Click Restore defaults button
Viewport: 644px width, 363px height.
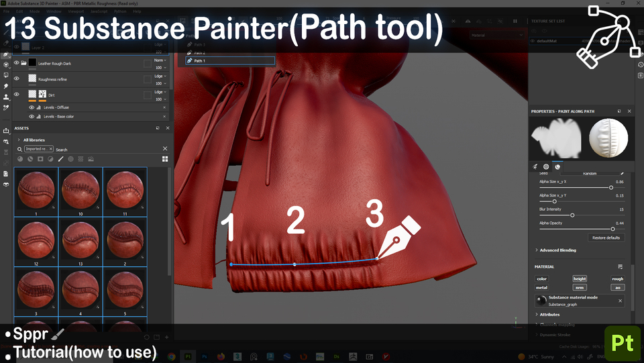pos(606,238)
